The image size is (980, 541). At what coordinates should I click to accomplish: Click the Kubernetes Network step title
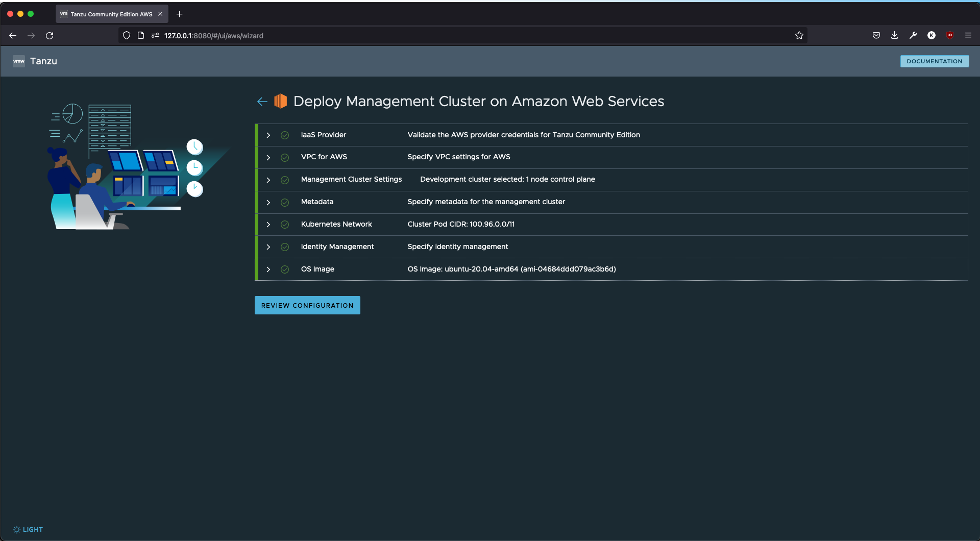(336, 224)
